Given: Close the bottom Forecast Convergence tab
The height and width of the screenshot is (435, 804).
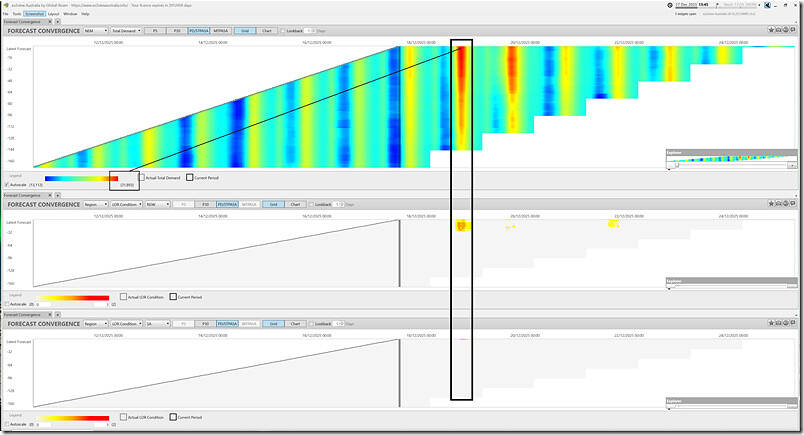Looking at the screenshot, I should click(x=50, y=314).
